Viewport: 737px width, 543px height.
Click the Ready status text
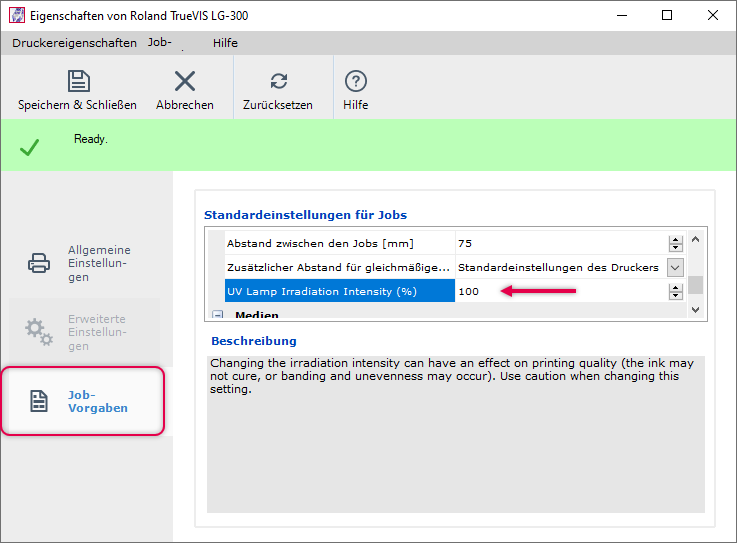pyautogui.click(x=91, y=139)
